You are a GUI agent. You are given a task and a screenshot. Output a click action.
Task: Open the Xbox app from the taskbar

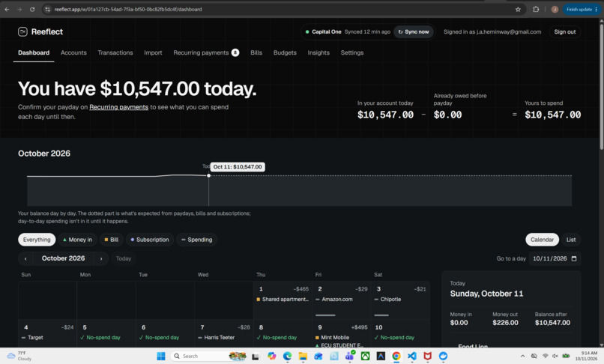pyautogui.click(x=365, y=356)
